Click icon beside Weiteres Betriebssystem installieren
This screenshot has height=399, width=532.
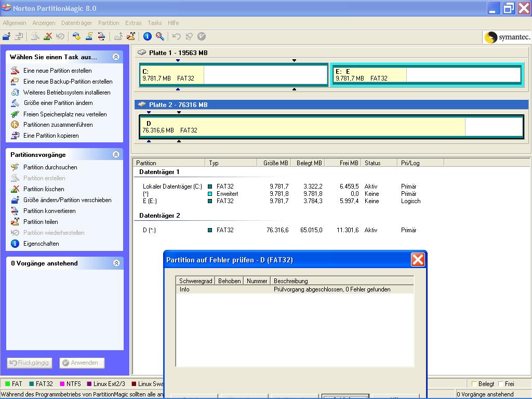click(x=15, y=92)
